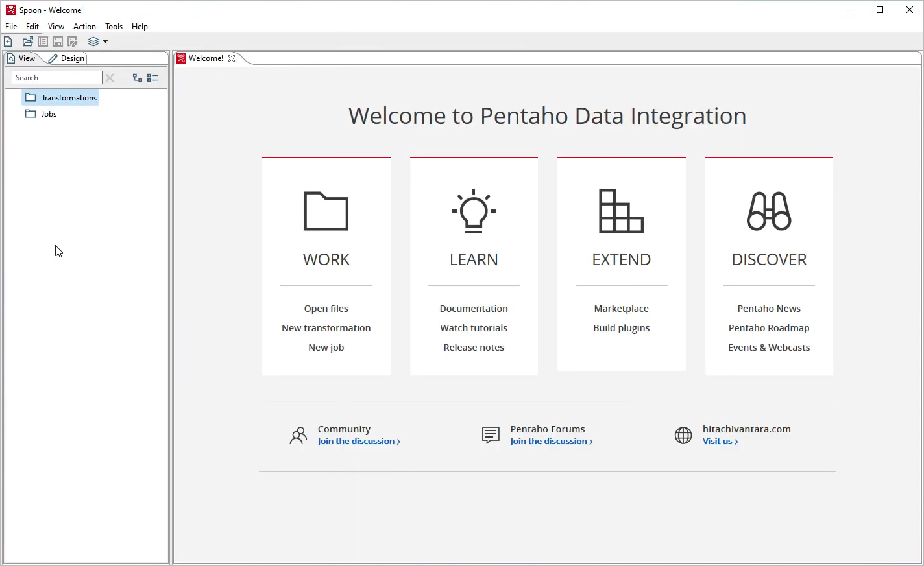Image resolution: width=924 pixels, height=566 pixels.
Task: Switch to the View tab
Action: click(21, 58)
